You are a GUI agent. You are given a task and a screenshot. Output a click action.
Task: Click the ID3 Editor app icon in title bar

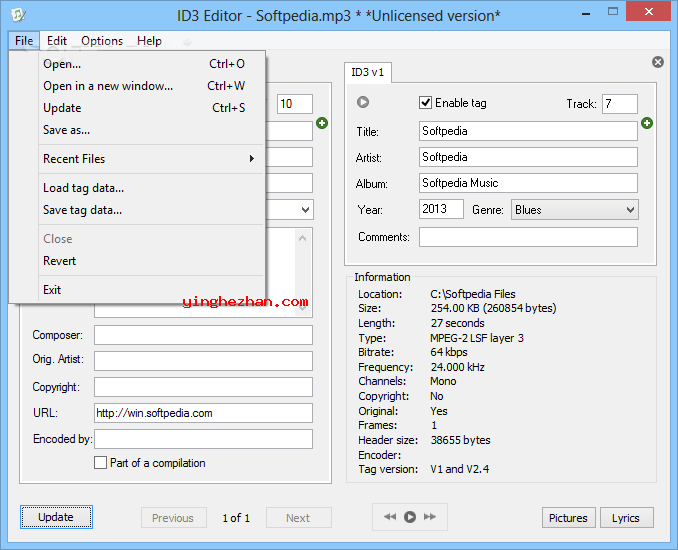(x=18, y=15)
